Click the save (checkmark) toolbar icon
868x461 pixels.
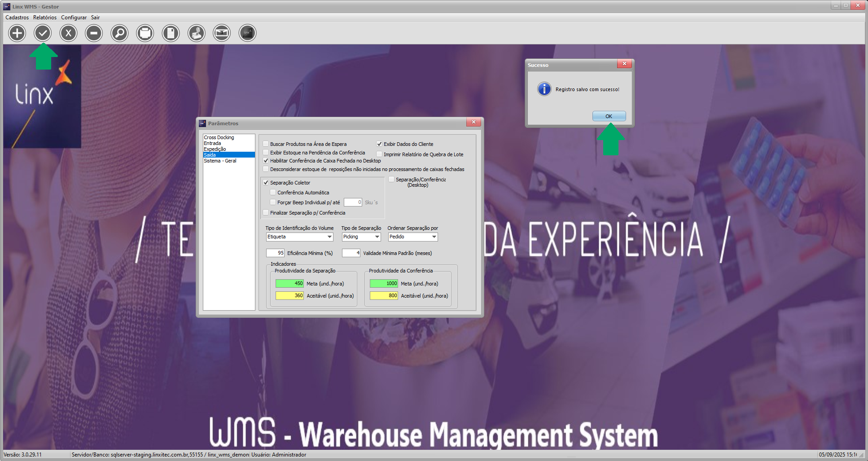43,33
